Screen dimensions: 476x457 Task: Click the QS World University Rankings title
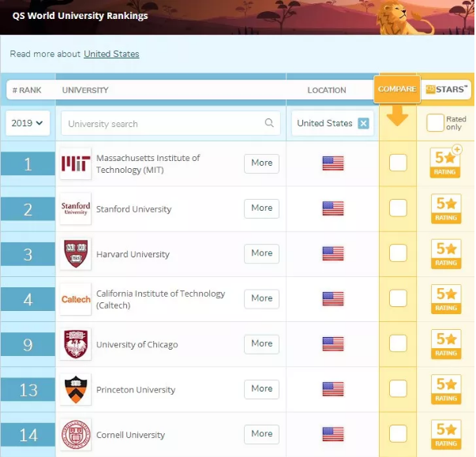click(81, 16)
